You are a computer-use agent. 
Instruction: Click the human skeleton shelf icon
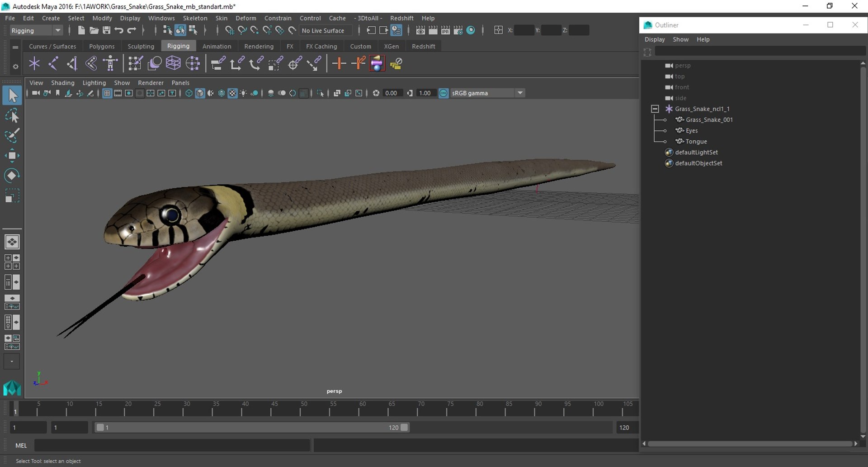point(110,63)
